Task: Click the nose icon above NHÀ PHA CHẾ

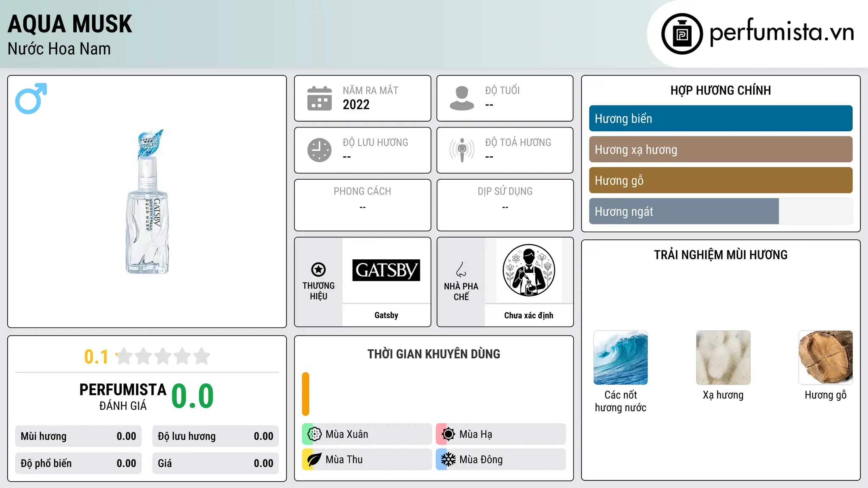Action: [461, 269]
